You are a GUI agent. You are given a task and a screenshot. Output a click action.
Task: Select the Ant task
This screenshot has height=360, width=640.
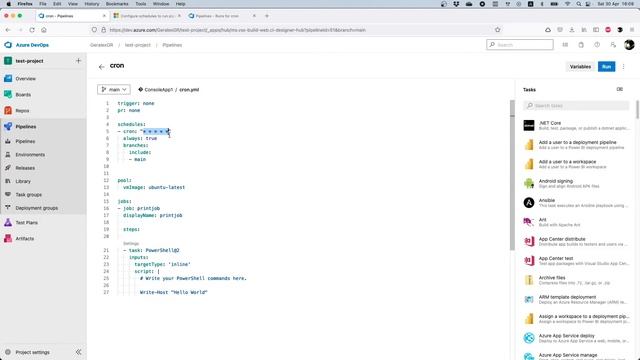tap(576, 222)
